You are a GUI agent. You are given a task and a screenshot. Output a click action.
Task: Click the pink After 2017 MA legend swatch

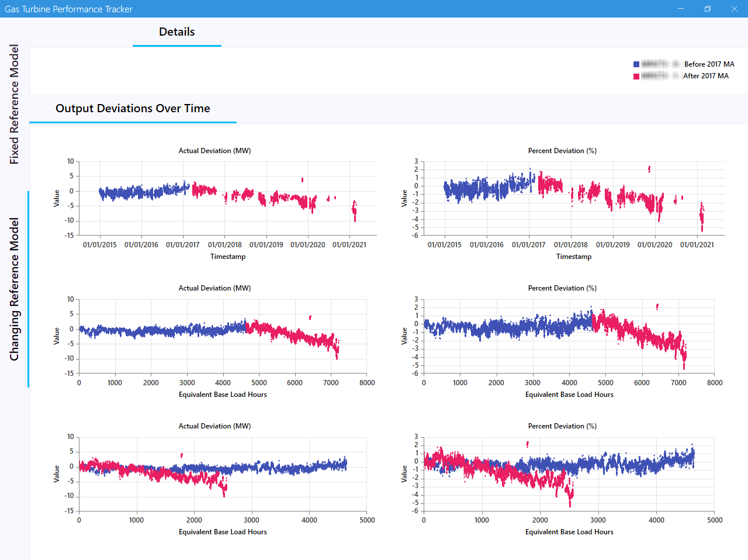click(x=636, y=76)
